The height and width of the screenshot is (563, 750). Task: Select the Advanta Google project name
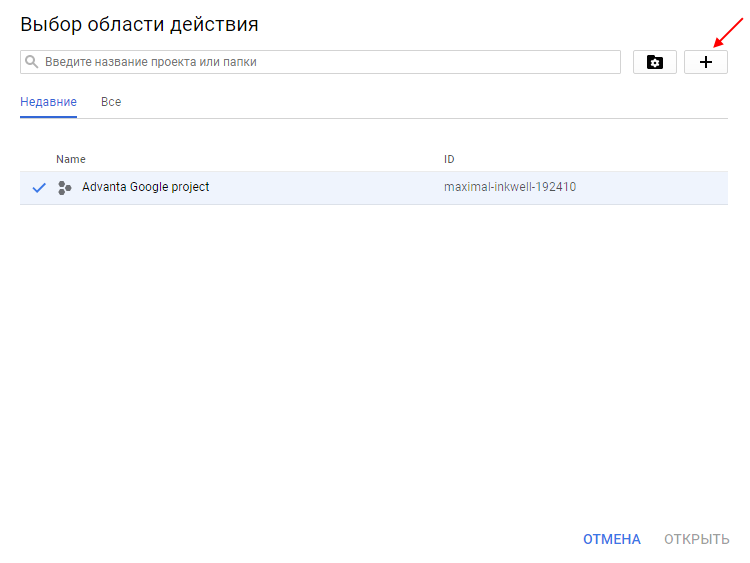145,187
